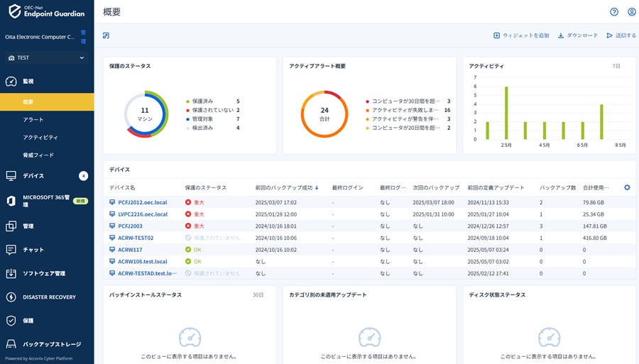Open ACRW-TEST02 device link
Image resolution: width=639 pixels, height=364 pixels.
point(136,238)
